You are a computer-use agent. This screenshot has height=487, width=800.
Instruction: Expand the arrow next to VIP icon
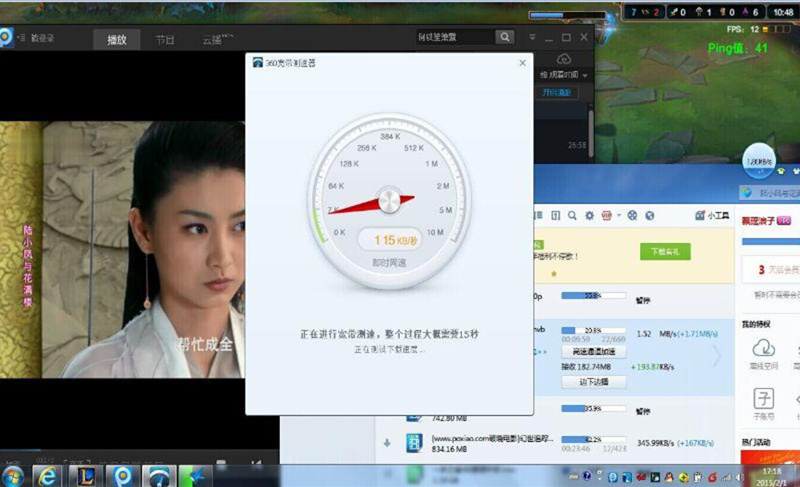[x=618, y=215]
